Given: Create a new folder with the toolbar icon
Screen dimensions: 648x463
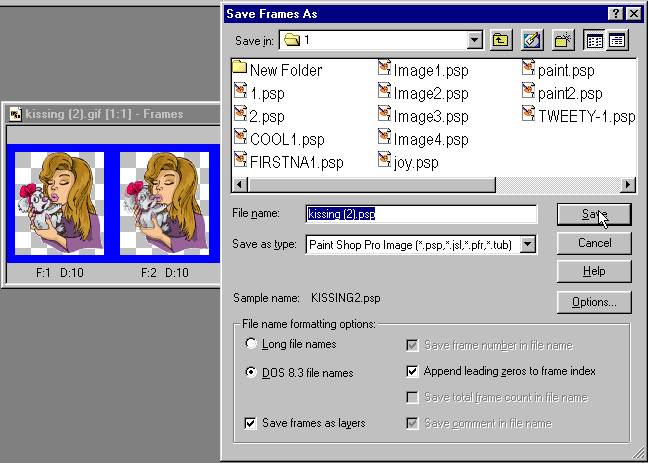Looking at the screenshot, I should coord(563,40).
